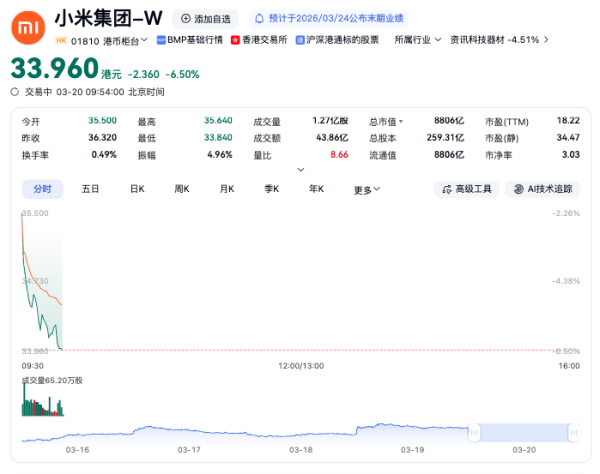Screen dimensions: 600x474
Task: Click the trading status circle icon
Action: click(15, 92)
